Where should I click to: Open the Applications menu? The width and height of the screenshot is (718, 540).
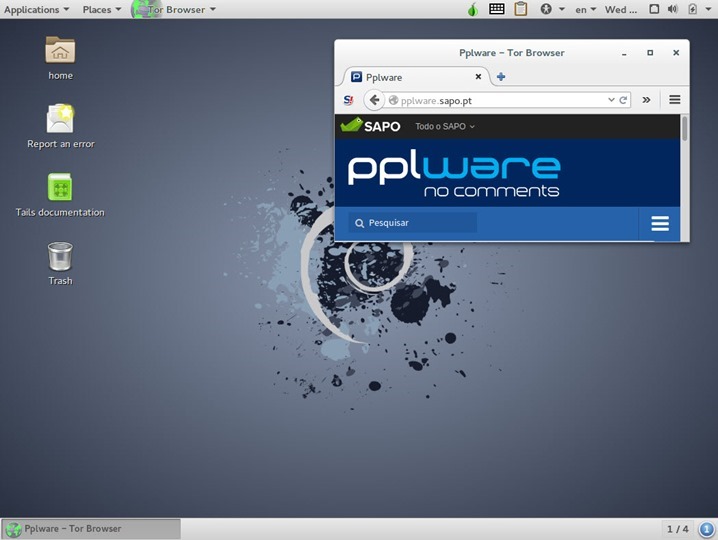tap(36, 9)
